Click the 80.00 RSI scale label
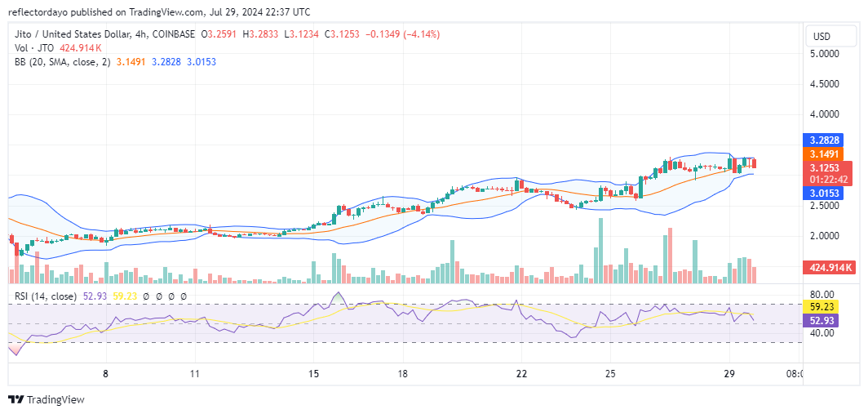This screenshot has height=414, width=868. pos(824,294)
